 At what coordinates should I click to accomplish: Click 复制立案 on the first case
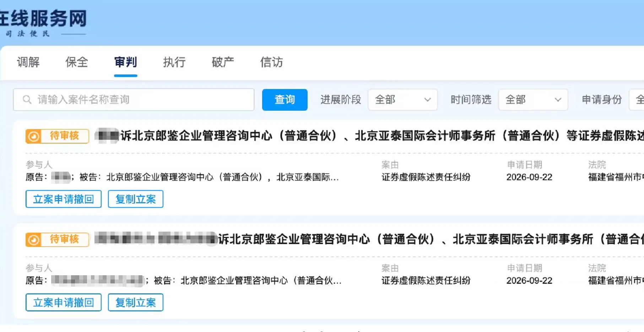[x=136, y=199]
